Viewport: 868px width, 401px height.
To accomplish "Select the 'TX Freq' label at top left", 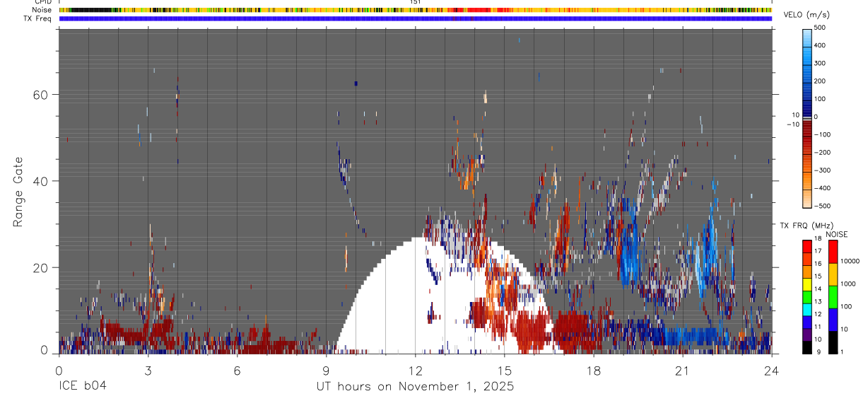I will coord(38,18).
